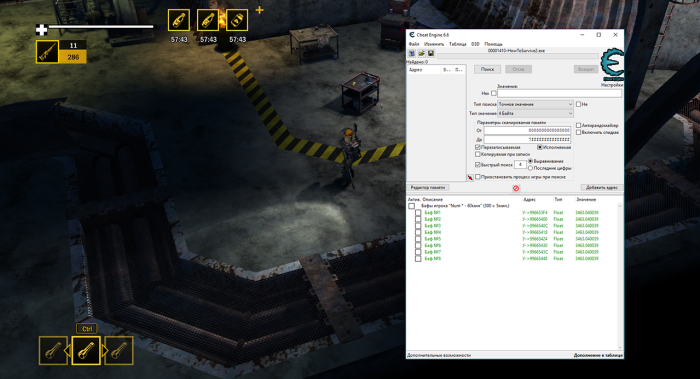
Task: Open the Cheat Engine logo settings
Action: click(612, 65)
